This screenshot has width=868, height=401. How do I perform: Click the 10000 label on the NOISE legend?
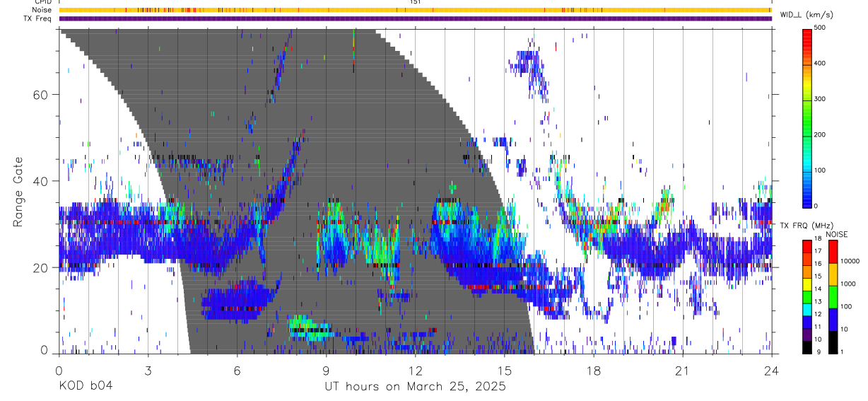pyautogui.click(x=851, y=262)
